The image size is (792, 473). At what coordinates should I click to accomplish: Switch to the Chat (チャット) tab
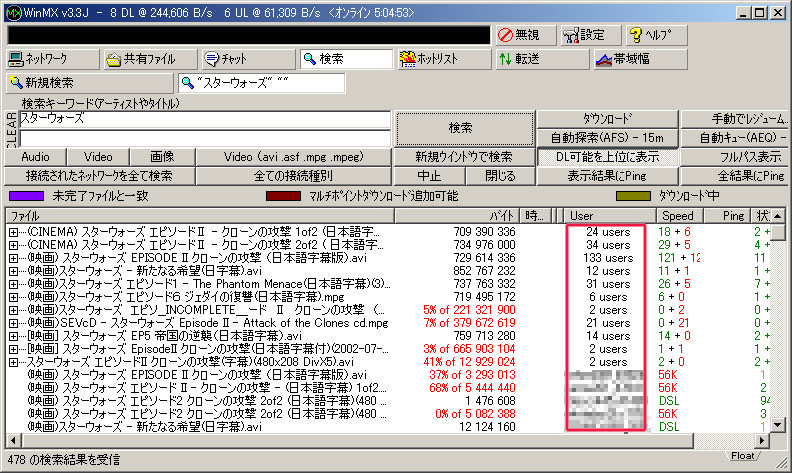coord(249,59)
